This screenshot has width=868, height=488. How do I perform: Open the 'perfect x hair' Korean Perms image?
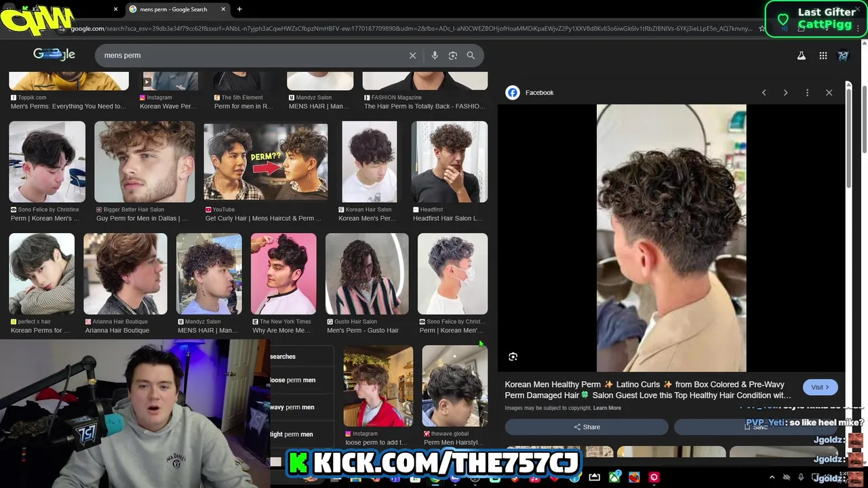pos(42,274)
